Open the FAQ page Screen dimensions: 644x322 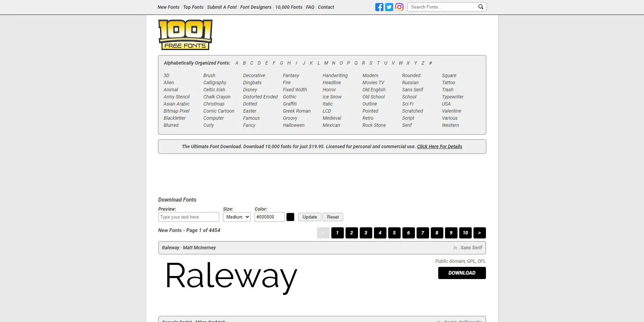(x=310, y=7)
